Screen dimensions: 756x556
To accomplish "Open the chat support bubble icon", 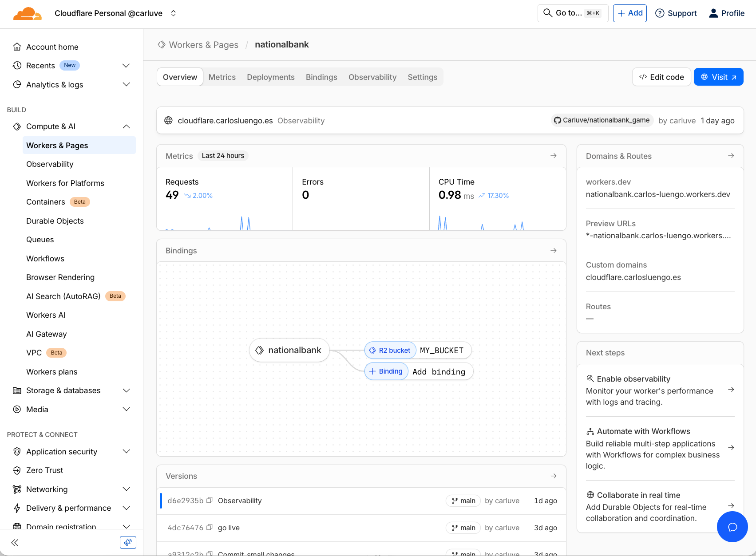I will [732, 527].
